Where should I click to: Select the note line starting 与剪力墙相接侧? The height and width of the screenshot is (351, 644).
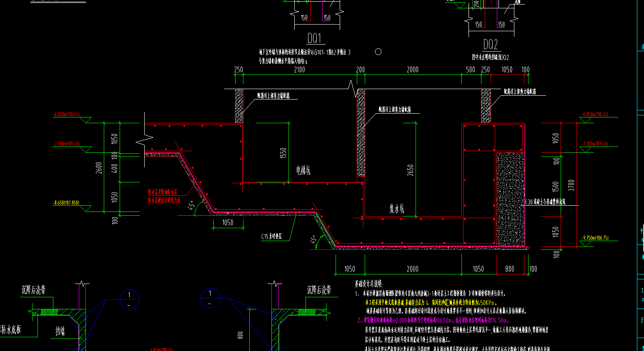click(283, 61)
